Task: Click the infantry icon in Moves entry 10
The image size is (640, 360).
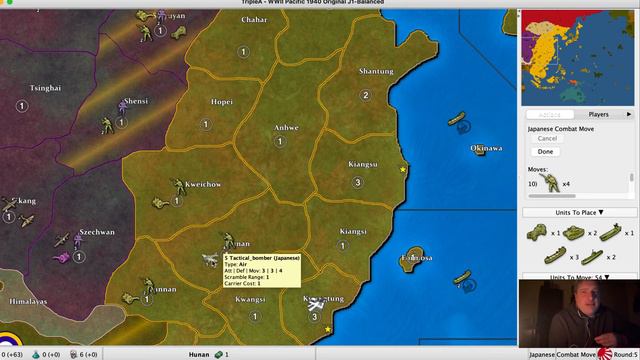Action: pos(549,183)
